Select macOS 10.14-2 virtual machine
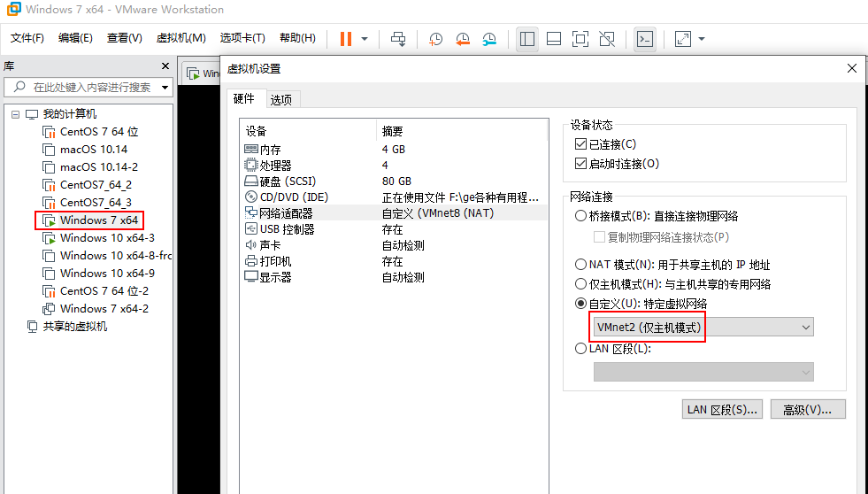Viewport: 868px width, 494px height. tap(91, 167)
